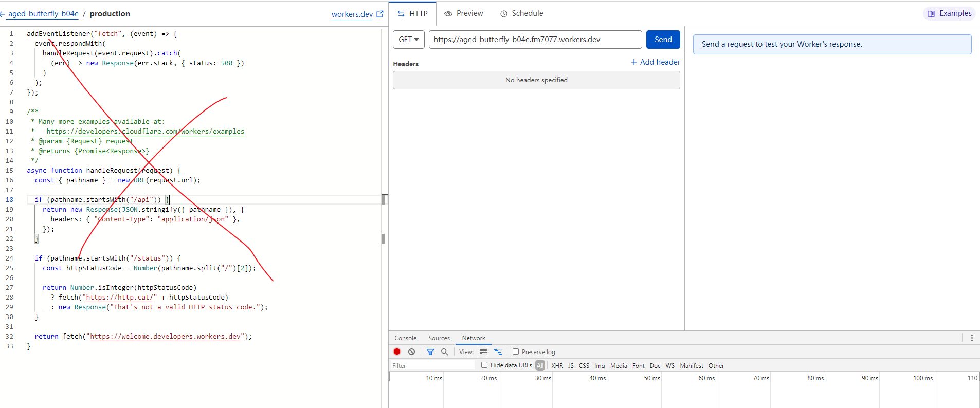Open the GET method dropdown

pyautogui.click(x=409, y=40)
